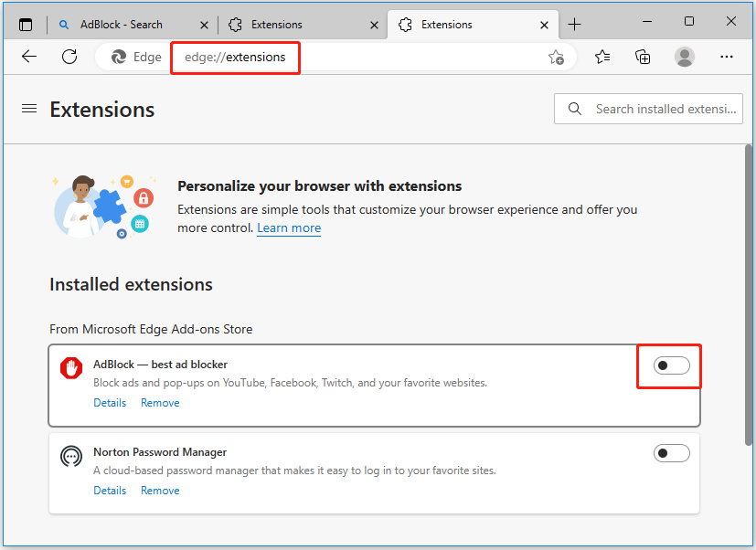Click the Search installed extensions field
The width and height of the screenshot is (756, 550).
(658, 108)
